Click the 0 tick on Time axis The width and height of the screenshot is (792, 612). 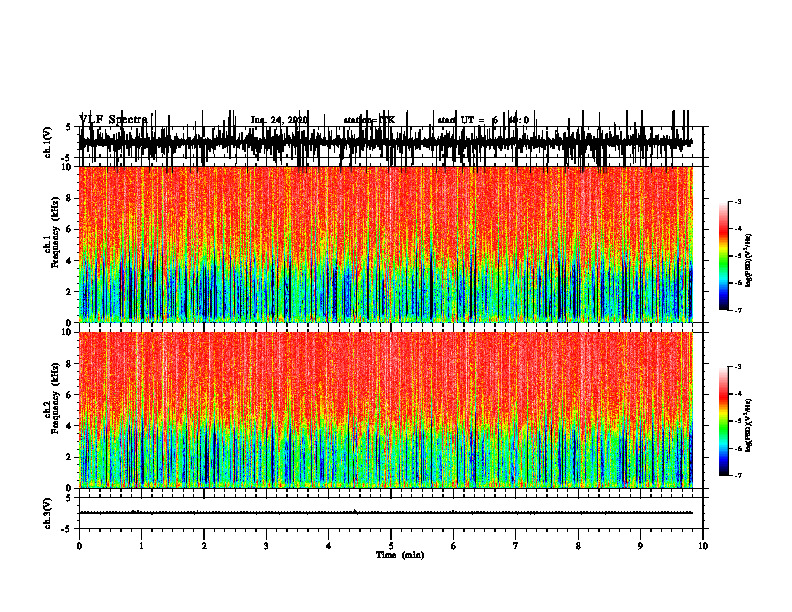(79, 546)
